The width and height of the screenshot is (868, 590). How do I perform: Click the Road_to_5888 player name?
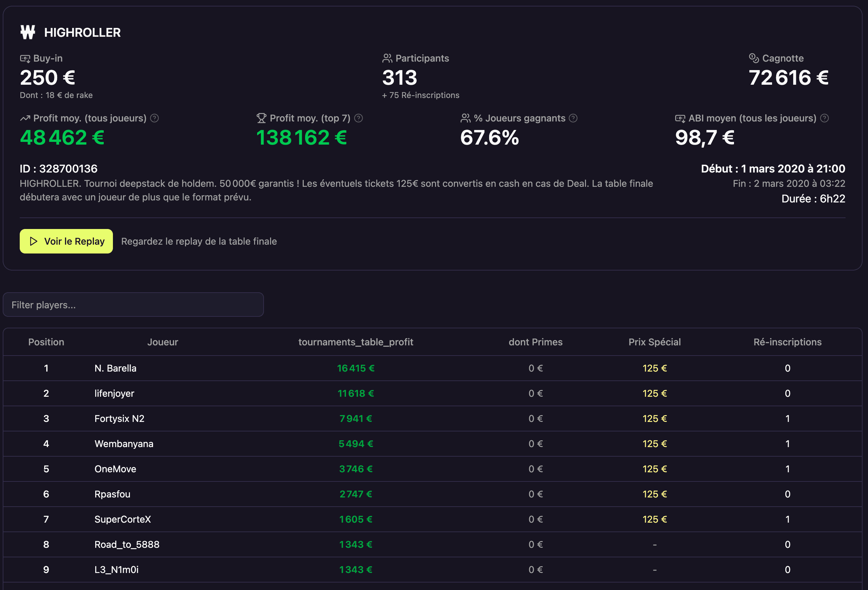click(x=127, y=544)
